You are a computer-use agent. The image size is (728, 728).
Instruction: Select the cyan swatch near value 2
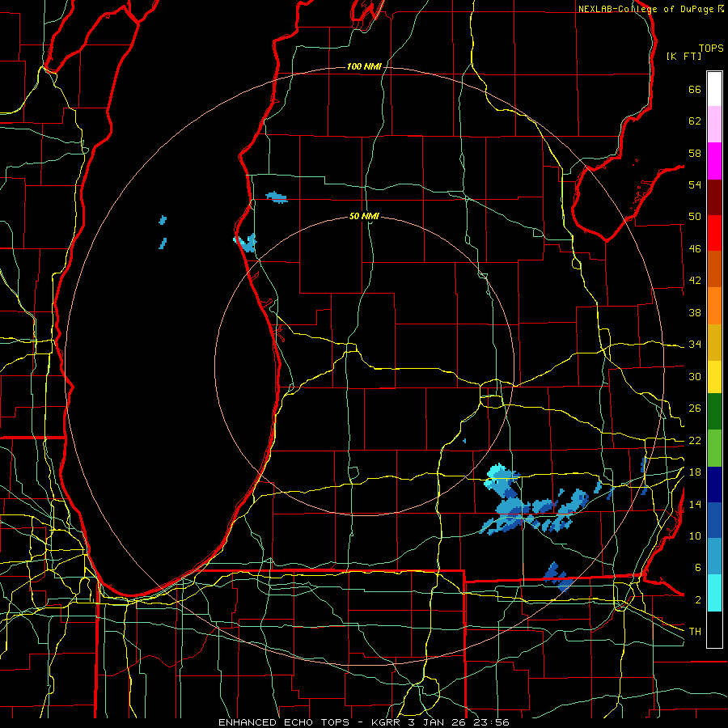(x=714, y=594)
